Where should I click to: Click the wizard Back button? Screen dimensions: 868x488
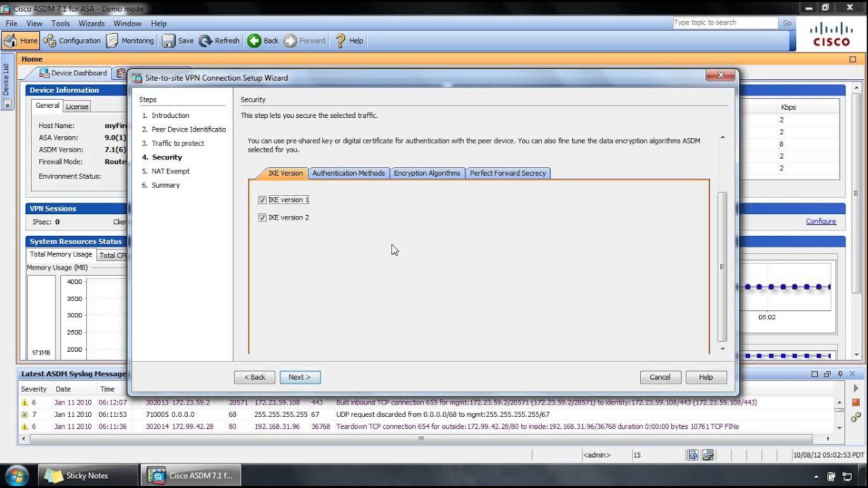coord(255,378)
